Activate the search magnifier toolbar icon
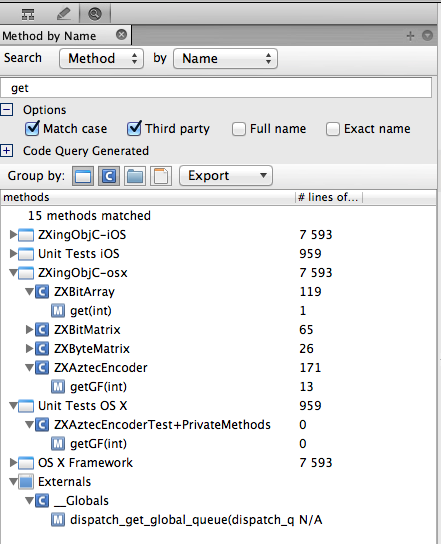This screenshot has width=441, height=544. point(95,14)
